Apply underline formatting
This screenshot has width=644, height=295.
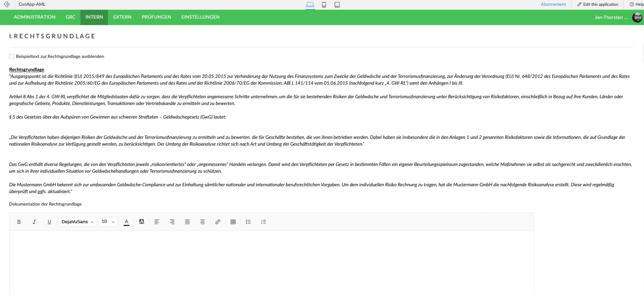click(50, 222)
